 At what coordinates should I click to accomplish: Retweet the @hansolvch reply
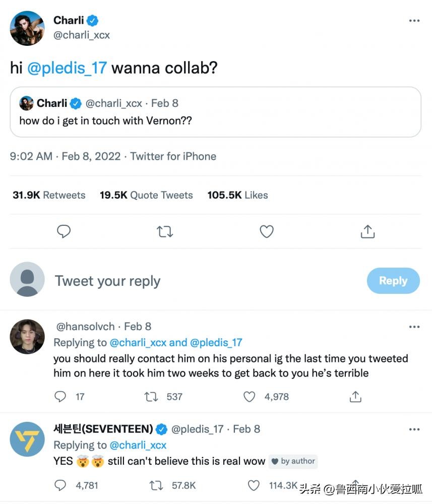point(151,397)
